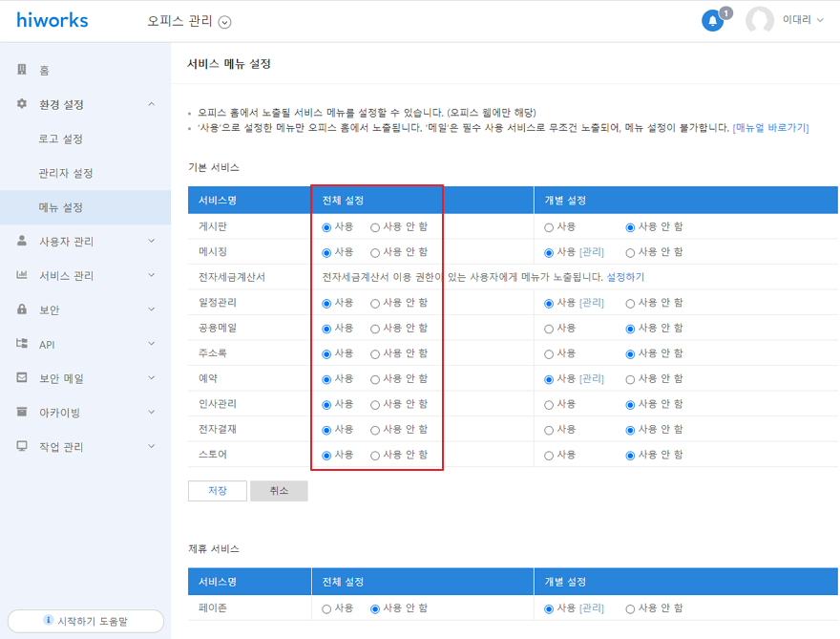This screenshot has width=840, height=639.
Task: Click the 서비스 메뉴 설정 page title
Action: [x=229, y=64]
